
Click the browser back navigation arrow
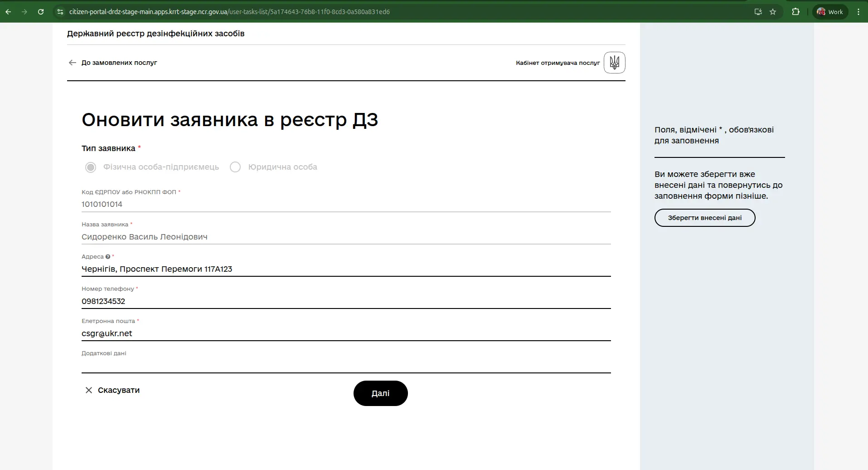[x=9, y=12]
